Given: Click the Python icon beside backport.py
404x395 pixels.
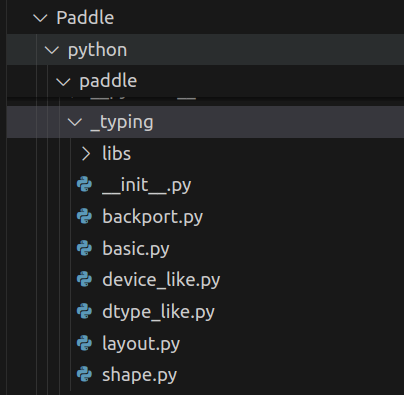Looking at the screenshot, I should click(x=84, y=216).
